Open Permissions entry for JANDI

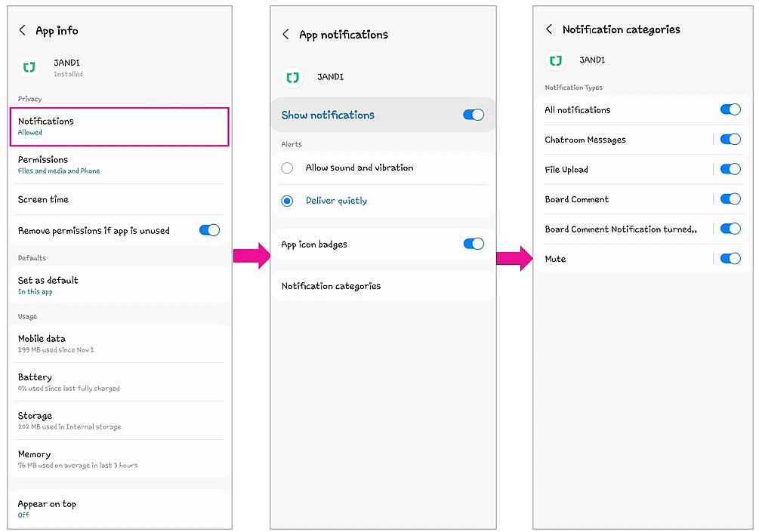coord(119,165)
